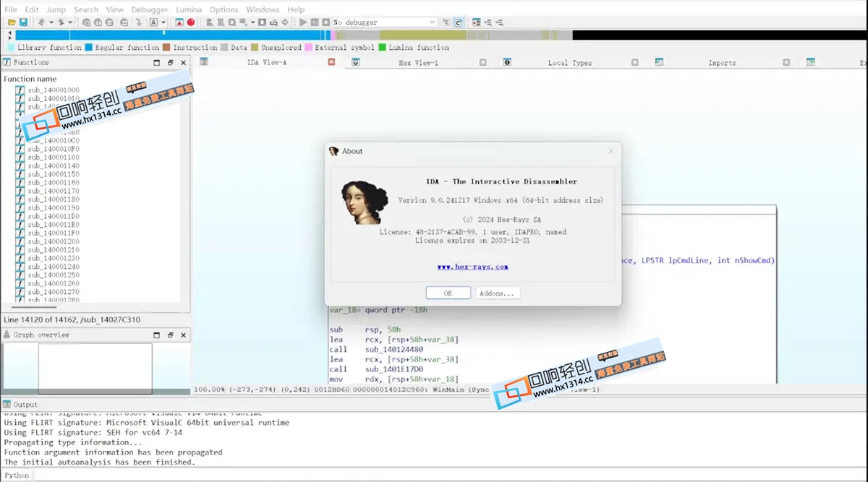Select sub_140001100 in Functions list
868x482 pixels.
(54, 158)
